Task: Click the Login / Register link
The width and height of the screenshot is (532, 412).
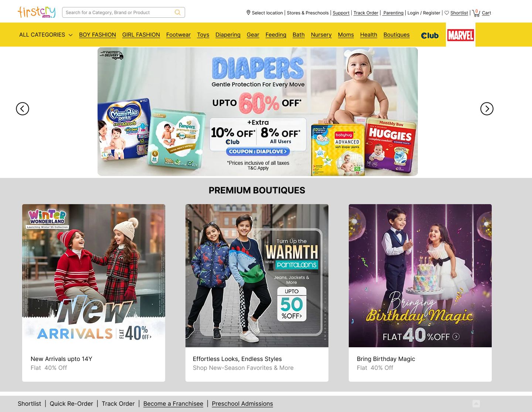Action: pos(424,13)
